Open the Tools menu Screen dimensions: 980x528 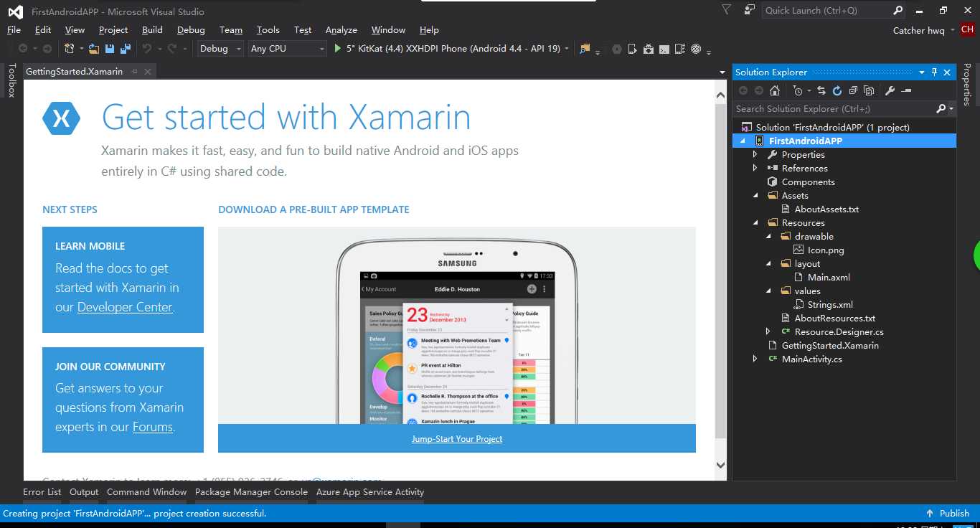click(268, 30)
